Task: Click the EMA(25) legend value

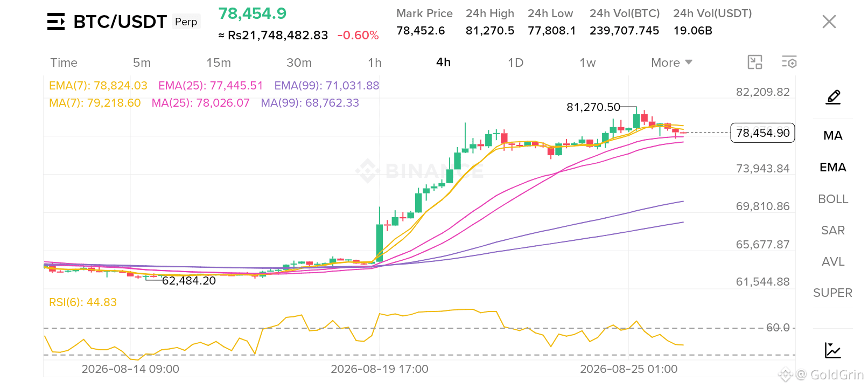Action: pyautogui.click(x=211, y=86)
